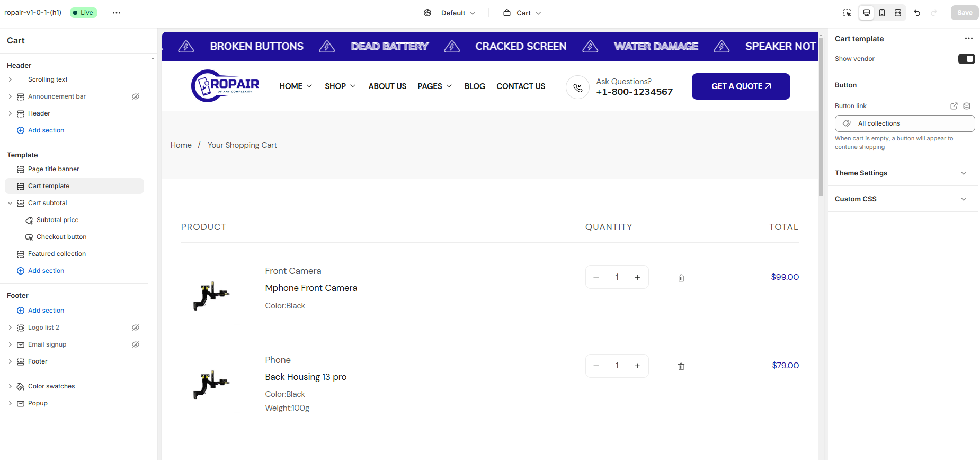
Task: Click the Button link external-open icon
Action: [x=954, y=106]
